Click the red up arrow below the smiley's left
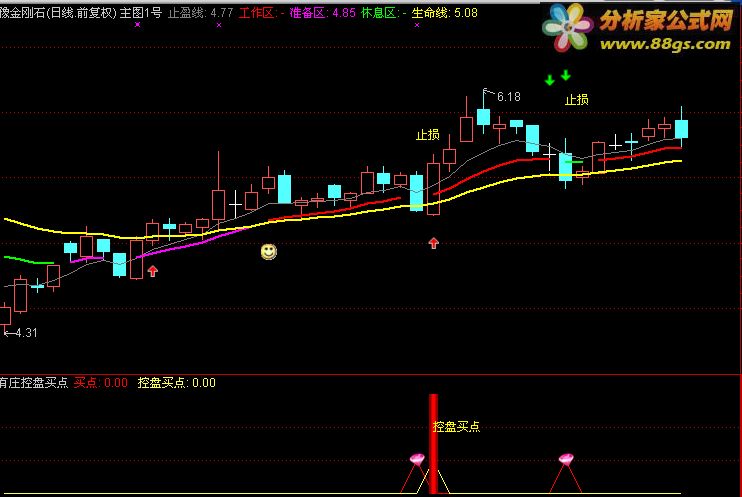Image resolution: width=742 pixels, height=497 pixels. click(x=152, y=271)
